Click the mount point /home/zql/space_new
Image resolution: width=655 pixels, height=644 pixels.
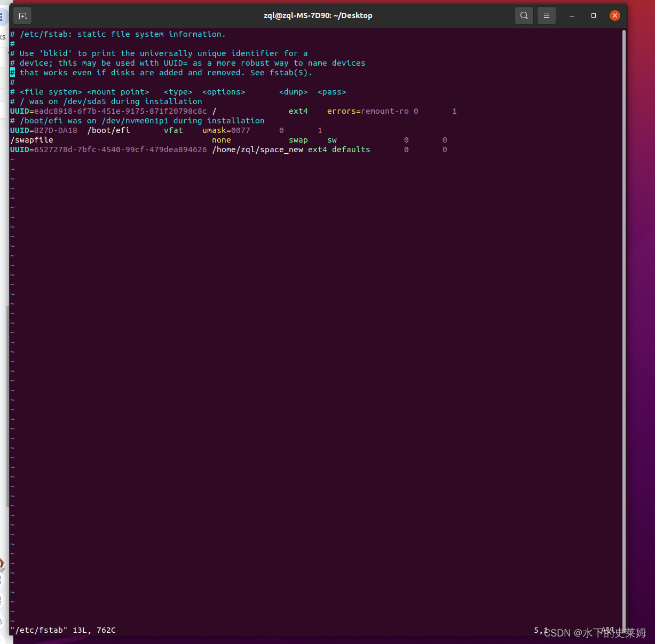click(257, 150)
